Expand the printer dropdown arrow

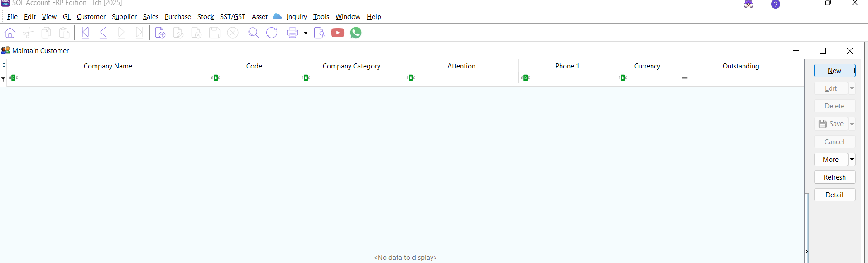[306, 33]
